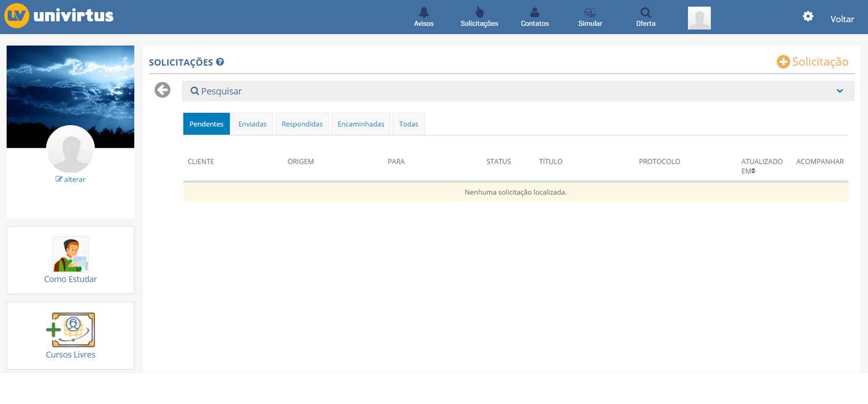Switch to the Encaminhadas tab

coord(361,124)
